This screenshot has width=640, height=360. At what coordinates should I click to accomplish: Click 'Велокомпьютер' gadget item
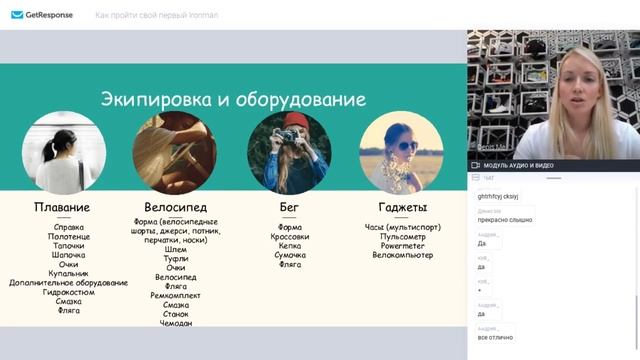coord(402,255)
